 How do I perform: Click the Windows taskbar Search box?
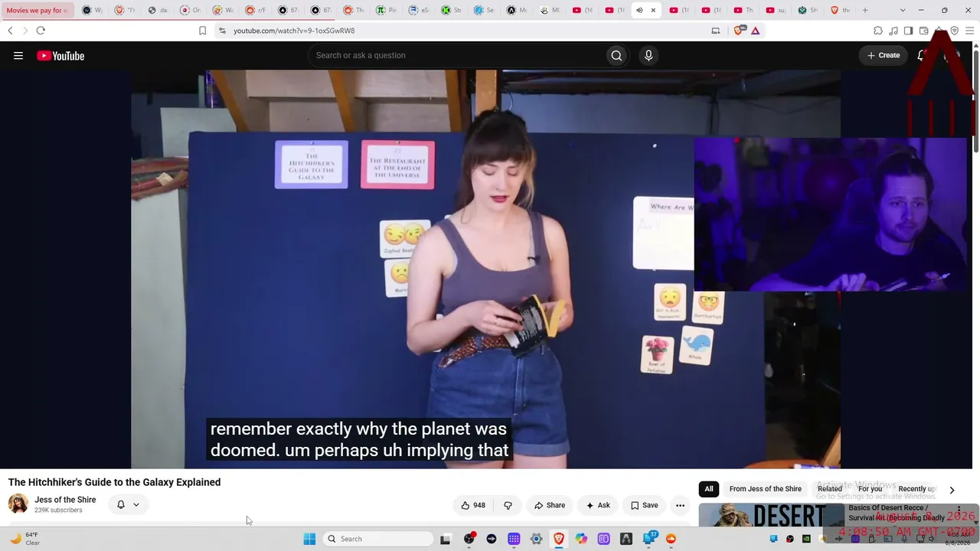click(x=378, y=539)
